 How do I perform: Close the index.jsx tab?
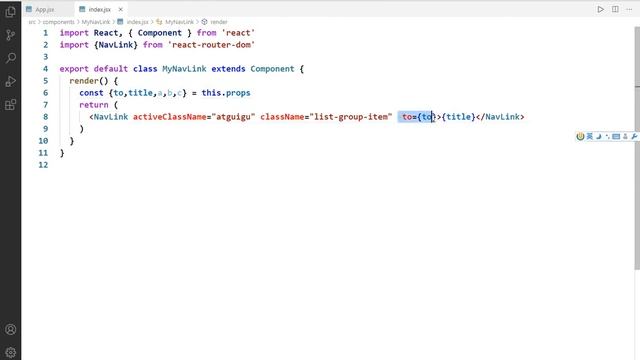(x=120, y=9)
